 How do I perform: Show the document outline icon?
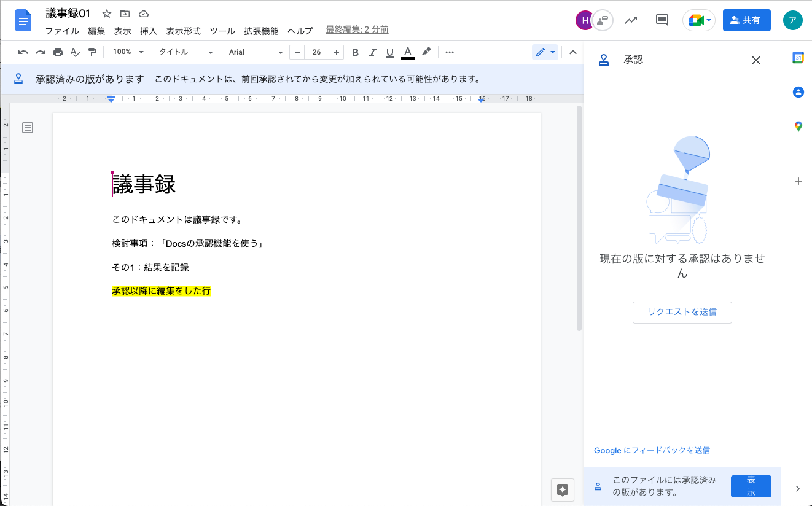click(x=28, y=128)
